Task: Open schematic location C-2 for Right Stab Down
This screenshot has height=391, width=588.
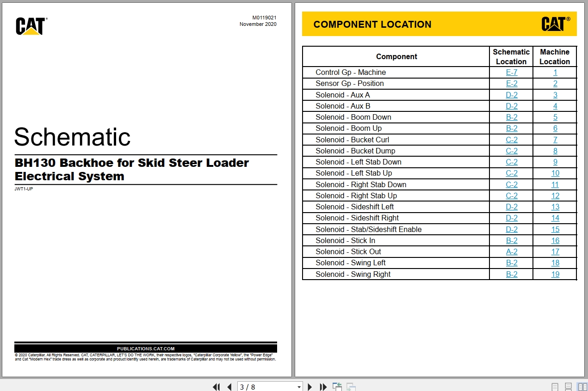Action: [512, 184]
